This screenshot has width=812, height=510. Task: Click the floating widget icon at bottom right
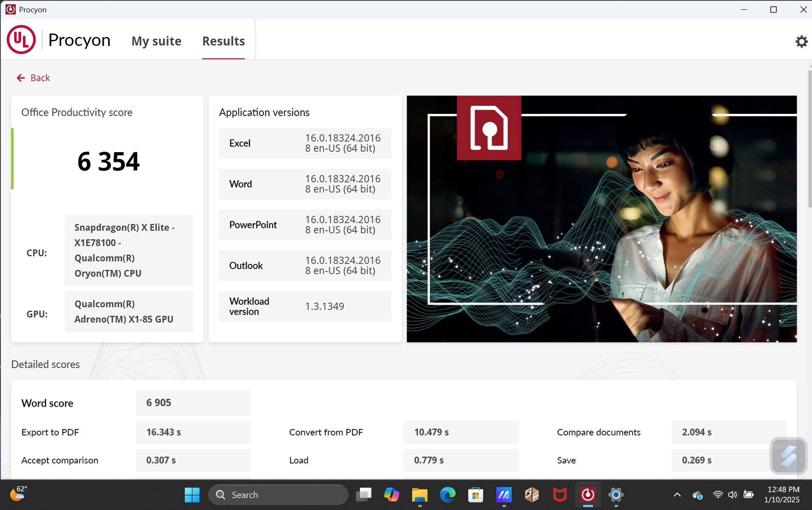pyautogui.click(x=788, y=456)
